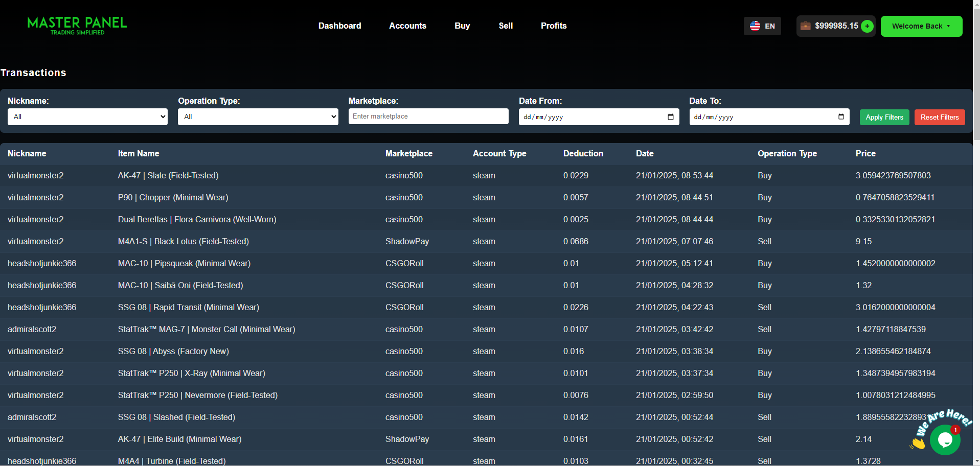The image size is (980, 466).
Task: Select the M4A1-S | Black Lotus item
Action: 184,241
